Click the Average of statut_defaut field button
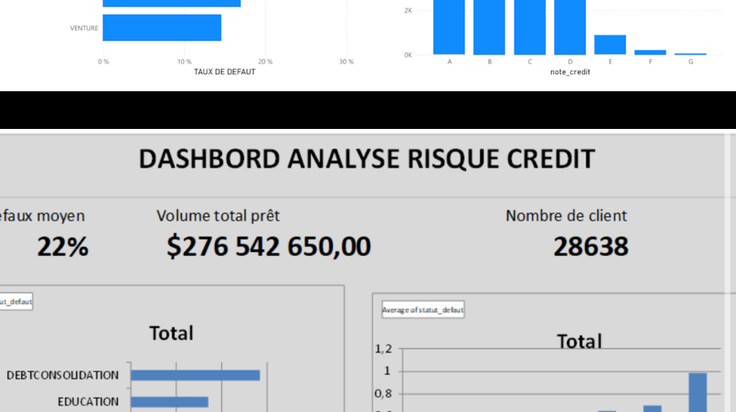This screenshot has height=412, width=736. (x=423, y=310)
